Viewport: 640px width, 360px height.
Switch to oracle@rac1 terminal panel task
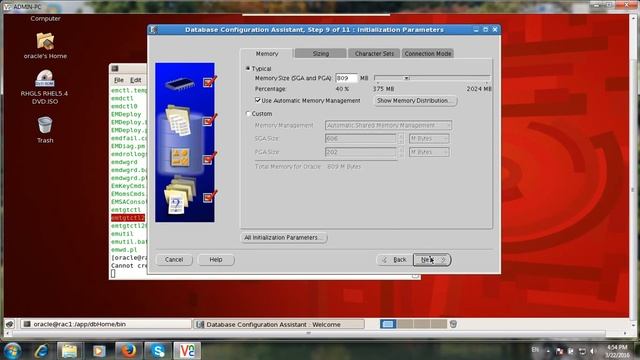[x=106, y=324]
